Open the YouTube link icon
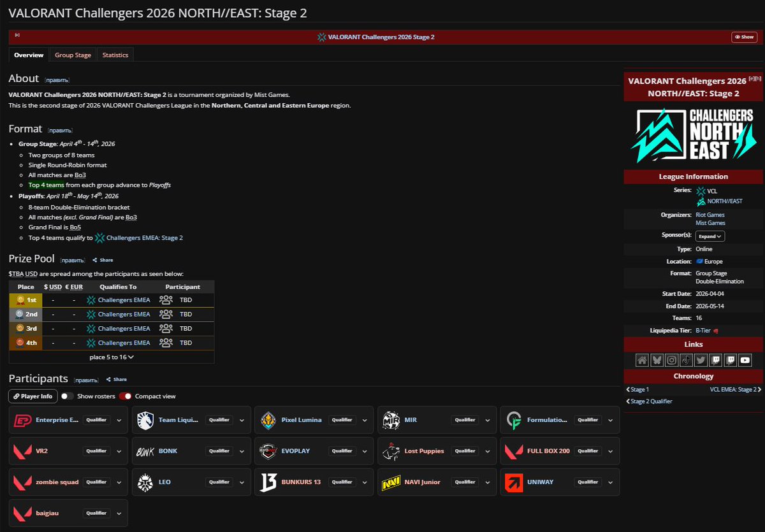The height and width of the screenshot is (532, 765). 745,360
